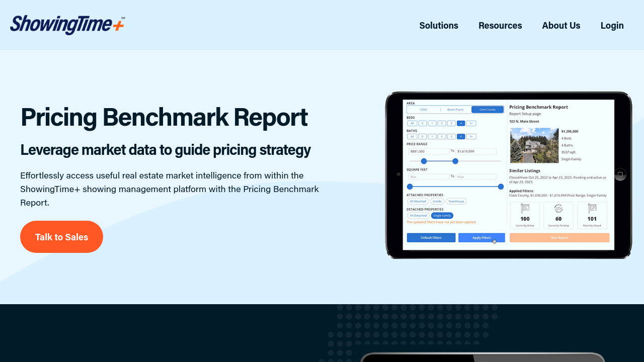Expand the Resources menu

click(x=500, y=25)
